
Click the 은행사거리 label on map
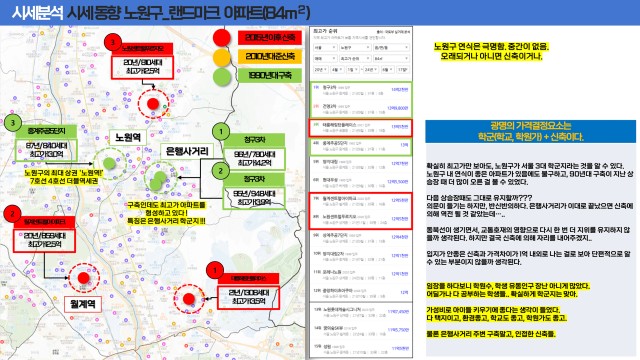click(187, 151)
